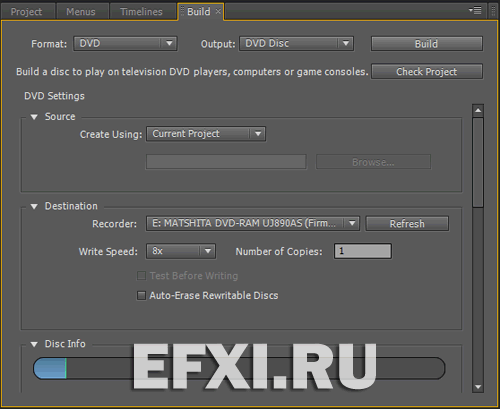
Task: Open the Output DVD Disc dropdown
Action: tap(296, 43)
